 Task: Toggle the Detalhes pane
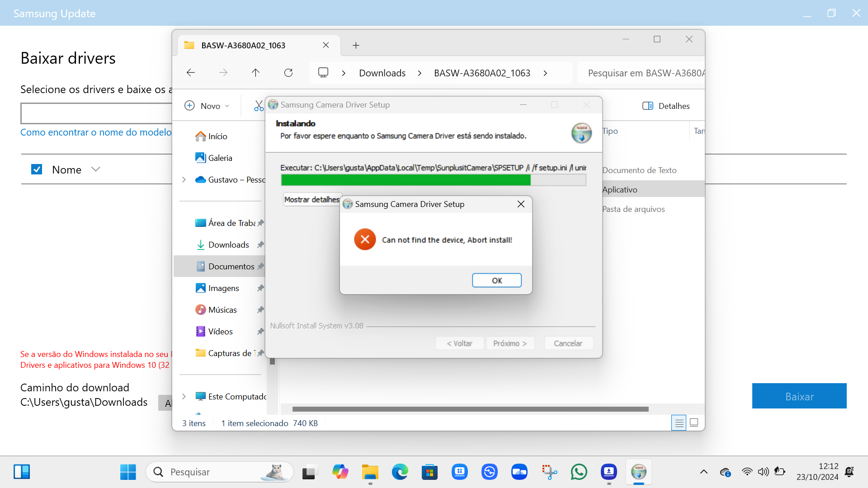[666, 106]
